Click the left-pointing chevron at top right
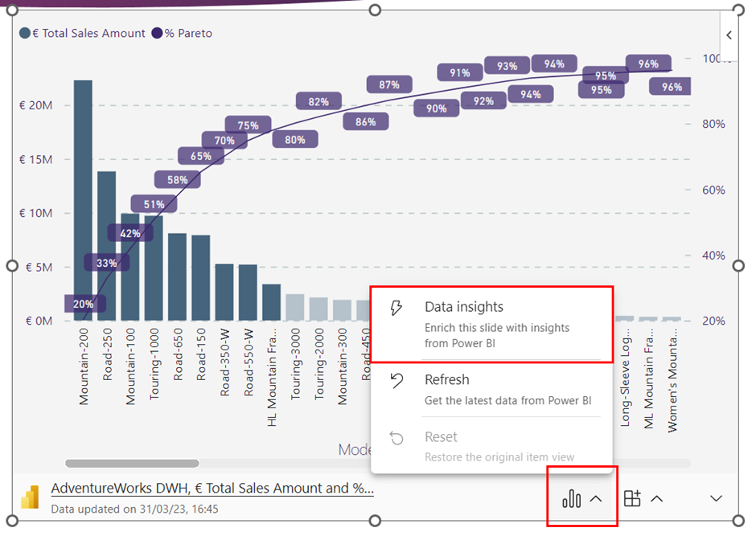The image size is (756, 536). click(x=729, y=35)
